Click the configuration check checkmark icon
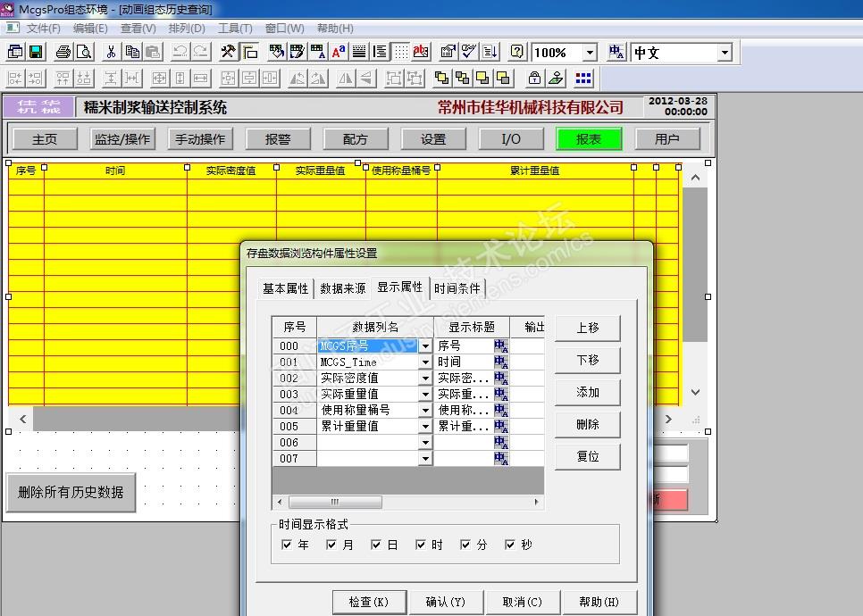The height and width of the screenshot is (616, 863). (469, 53)
